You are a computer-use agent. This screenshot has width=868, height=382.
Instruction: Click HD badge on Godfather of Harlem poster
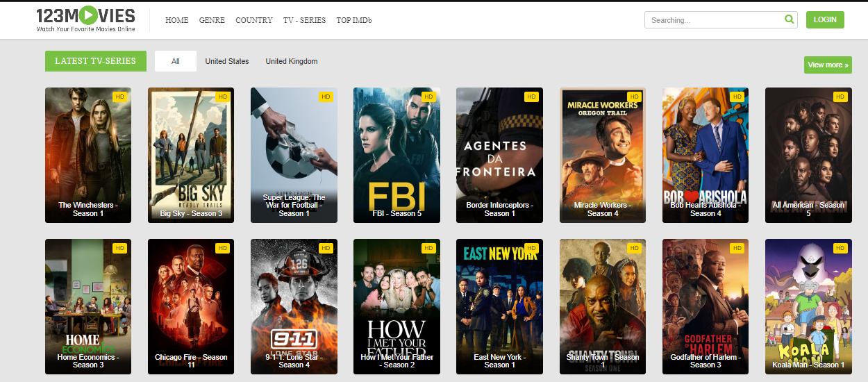737,249
